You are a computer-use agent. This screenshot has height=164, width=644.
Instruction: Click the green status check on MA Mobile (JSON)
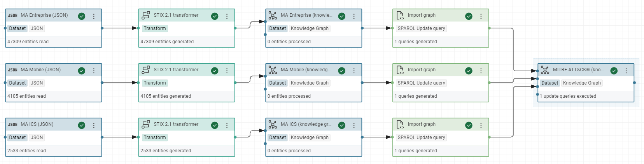[x=82, y=71]
